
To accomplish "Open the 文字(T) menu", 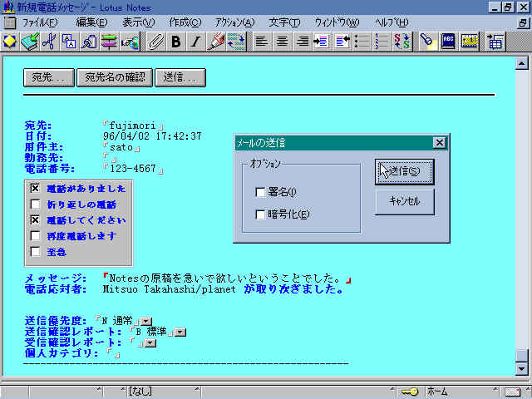I will tap(284, 22).
